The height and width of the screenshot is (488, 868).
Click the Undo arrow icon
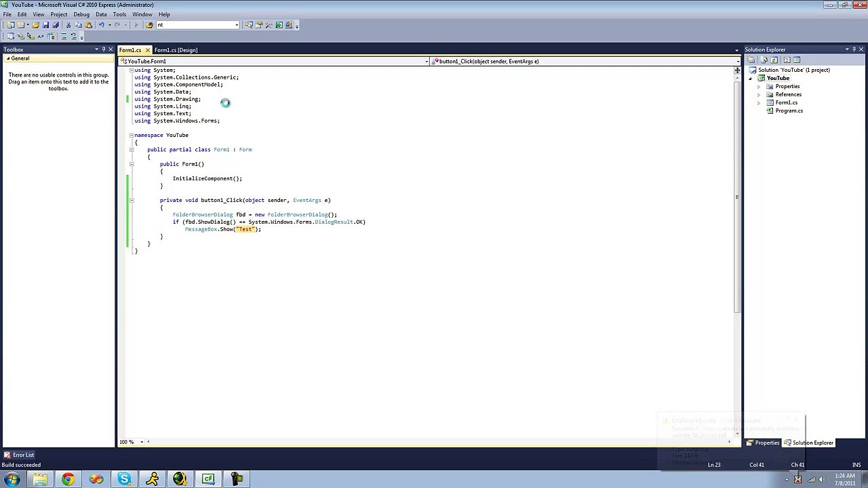(x=102, y=25)
